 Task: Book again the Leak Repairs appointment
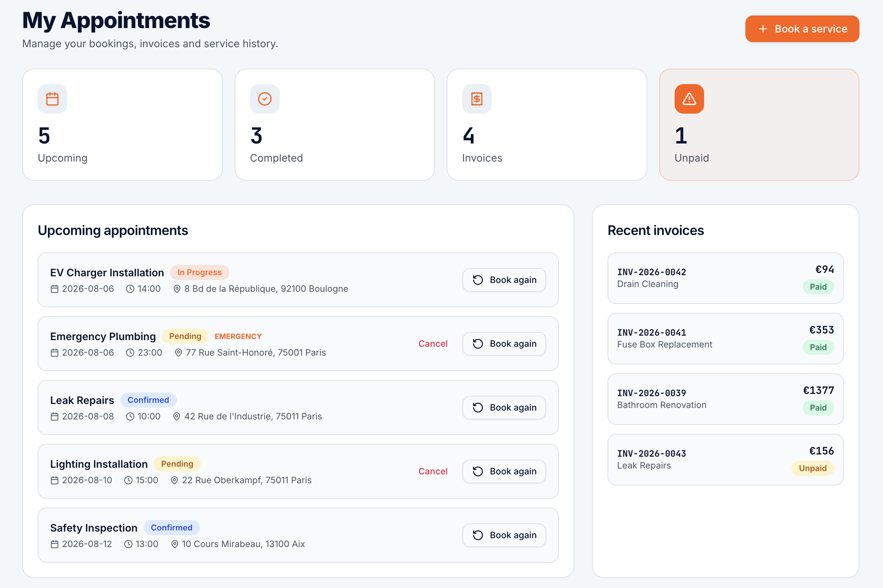504,407
